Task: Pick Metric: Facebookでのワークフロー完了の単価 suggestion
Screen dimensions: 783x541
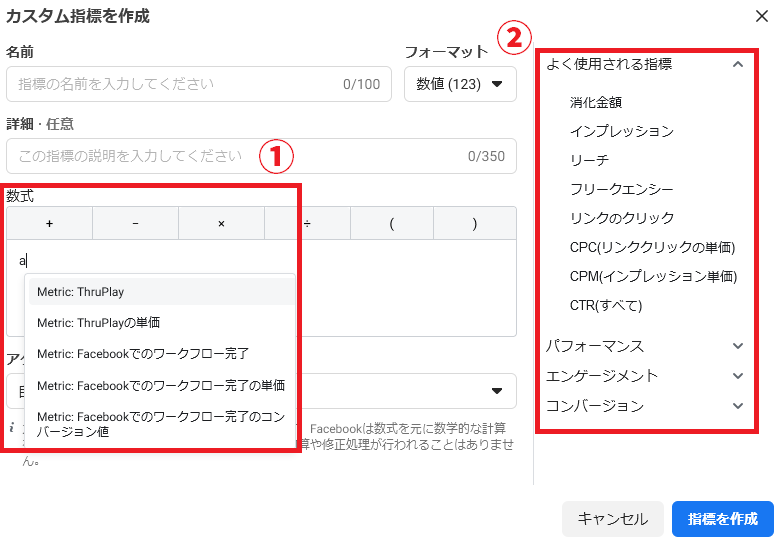Action: point(160,385)
